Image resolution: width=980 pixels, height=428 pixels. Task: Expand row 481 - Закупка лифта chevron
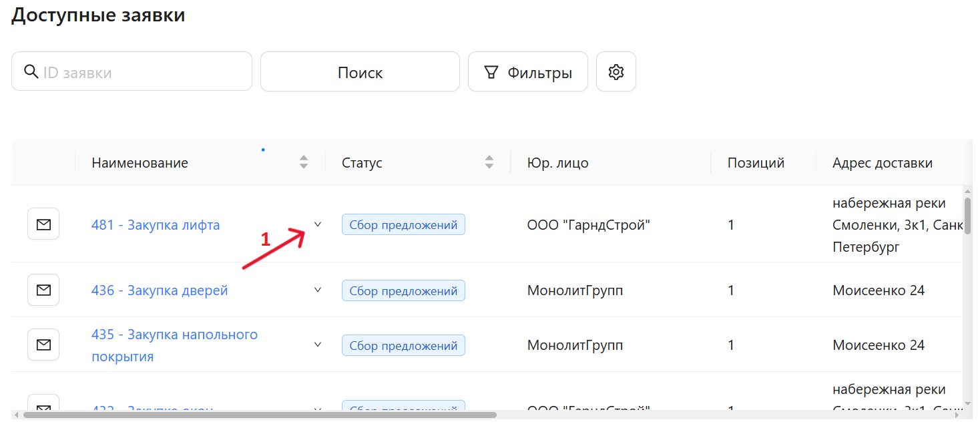coord(318,224)
